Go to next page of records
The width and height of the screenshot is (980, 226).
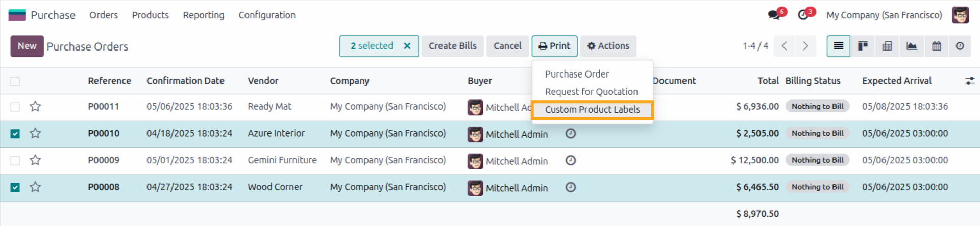(x=805, y=46)
